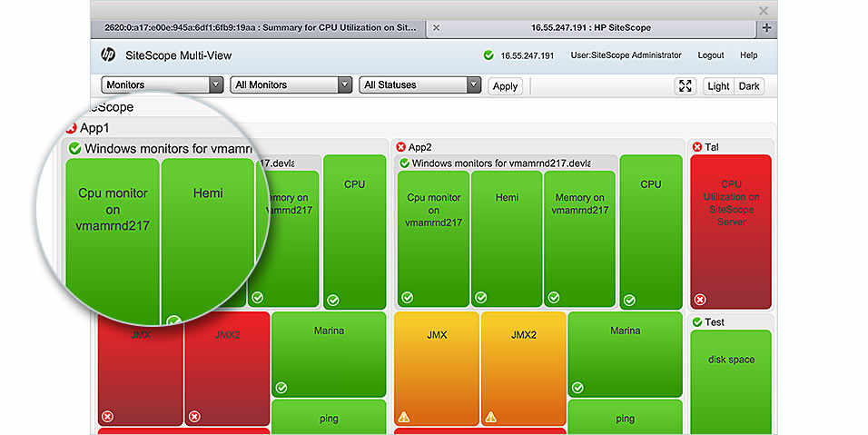This screenshot has height=435, width=868.
Task: Switch to the HP SiteScope tab
Action: point(591,27)
